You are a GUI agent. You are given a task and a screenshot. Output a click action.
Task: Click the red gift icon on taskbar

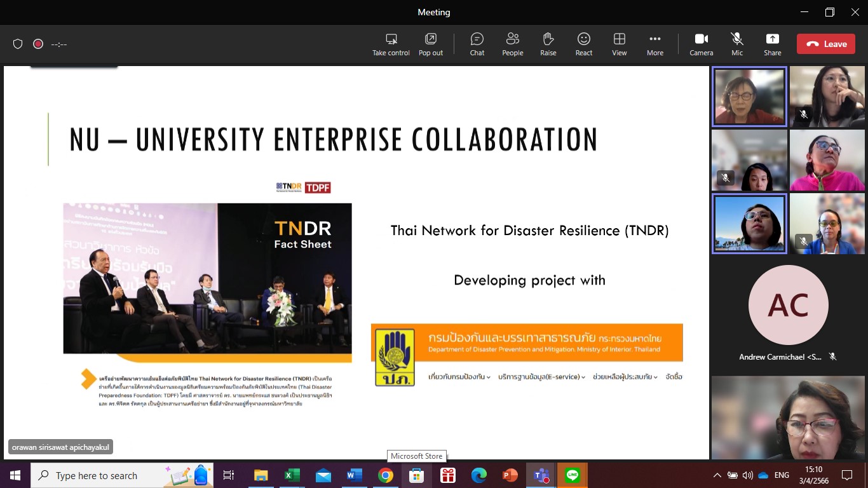pos(448,475)
